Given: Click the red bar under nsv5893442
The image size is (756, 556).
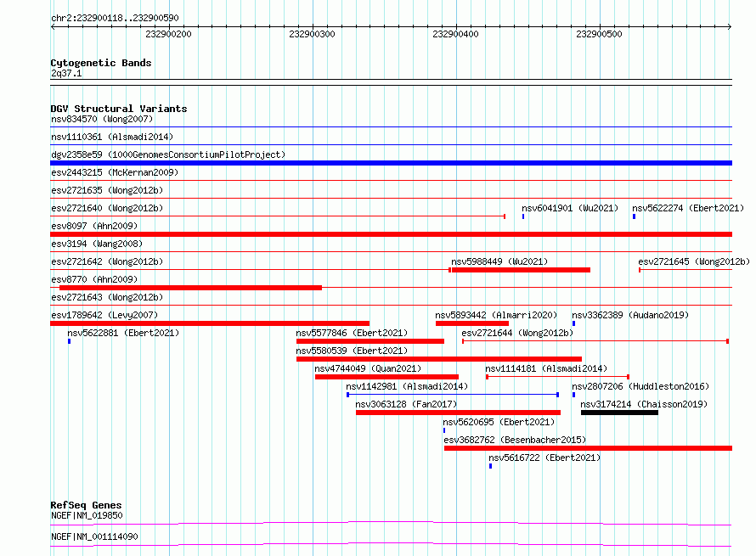Looking at the screenshot, I should (x=472, y=323).
